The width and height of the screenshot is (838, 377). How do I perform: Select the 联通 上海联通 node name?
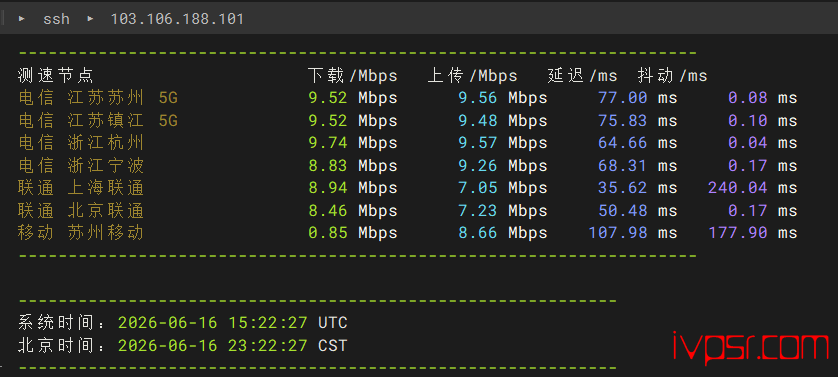point(81,188)
